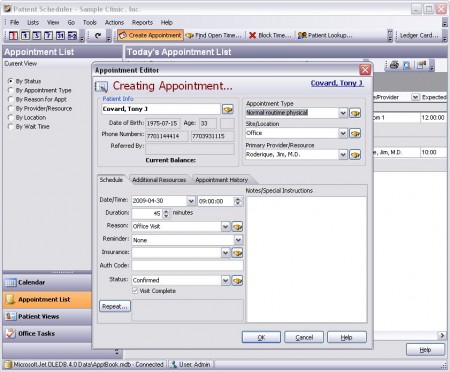
Task: Click the Notes/Special Instructions text area
Action: tap(306, 259)
